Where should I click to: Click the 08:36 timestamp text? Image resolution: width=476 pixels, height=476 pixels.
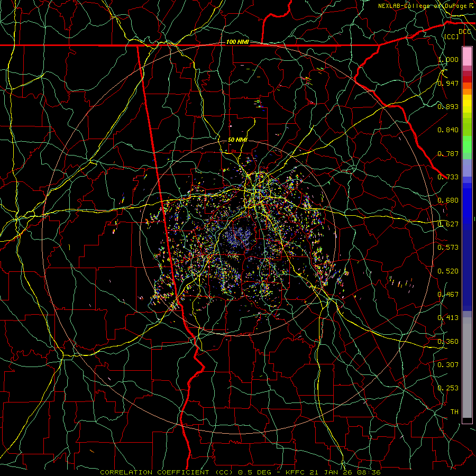(368, 472)
